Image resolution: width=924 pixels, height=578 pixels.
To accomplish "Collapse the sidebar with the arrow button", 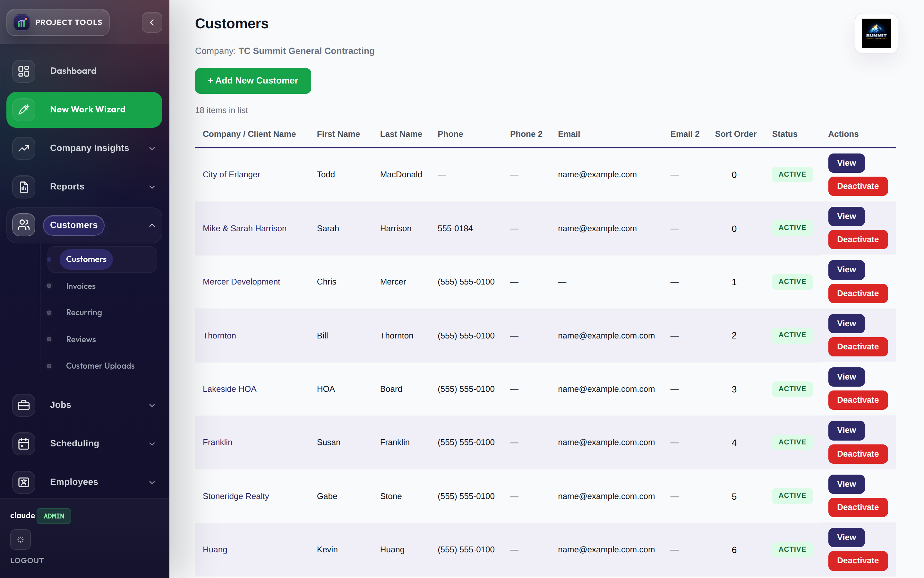I will click(152, 22).
